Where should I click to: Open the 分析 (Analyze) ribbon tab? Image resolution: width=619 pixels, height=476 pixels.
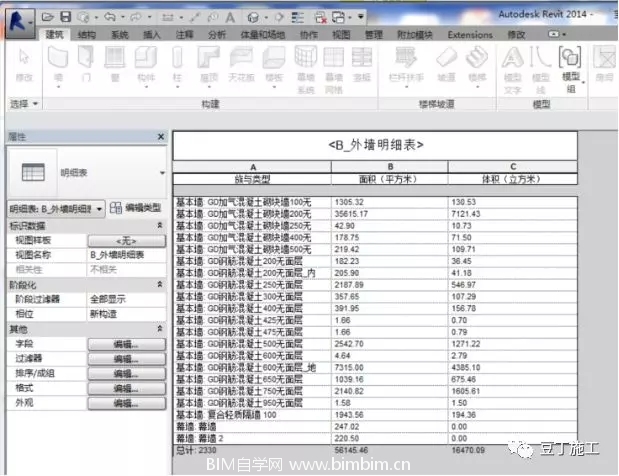coord(217,35)
